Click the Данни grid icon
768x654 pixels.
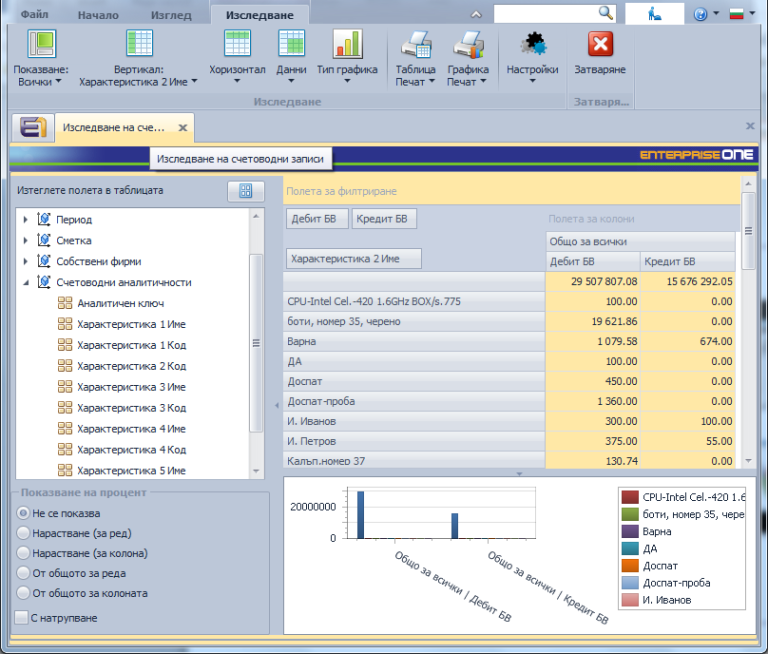291,44
